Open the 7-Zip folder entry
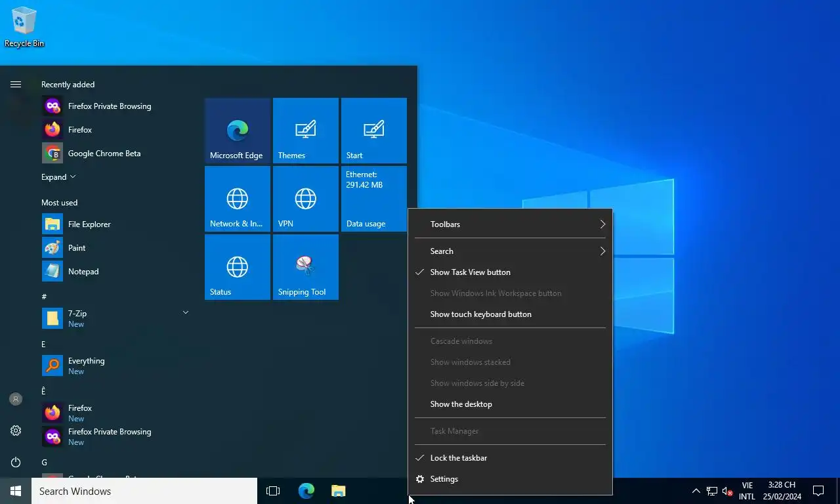Viewport: 840px width, 504px height. (x=116, y=318)
